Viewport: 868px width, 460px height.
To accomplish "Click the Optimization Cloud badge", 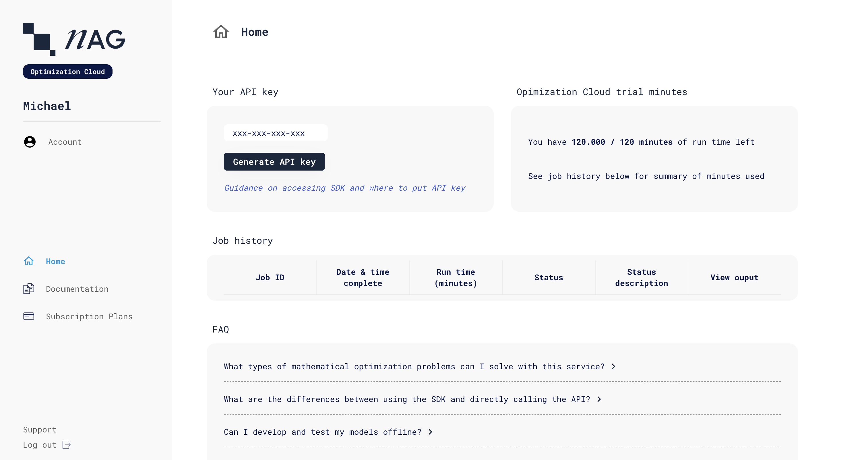I will [x=67, y=71].
